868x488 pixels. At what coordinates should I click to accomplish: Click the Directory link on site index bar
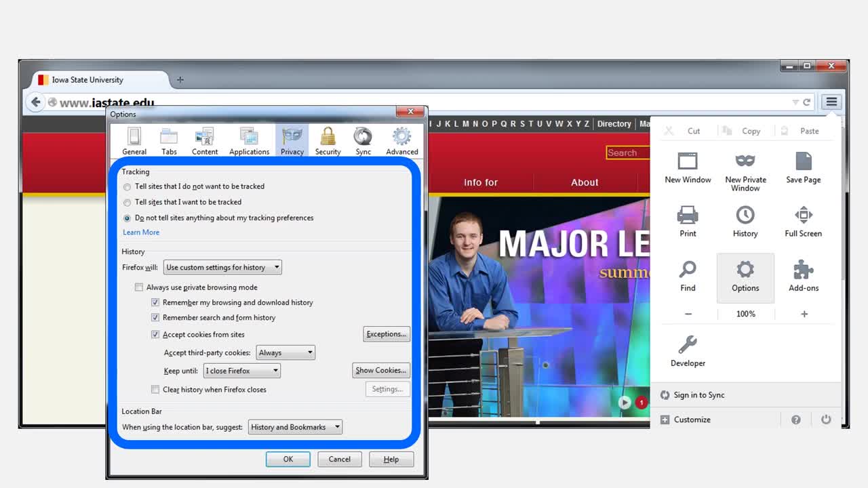[614, 124]
